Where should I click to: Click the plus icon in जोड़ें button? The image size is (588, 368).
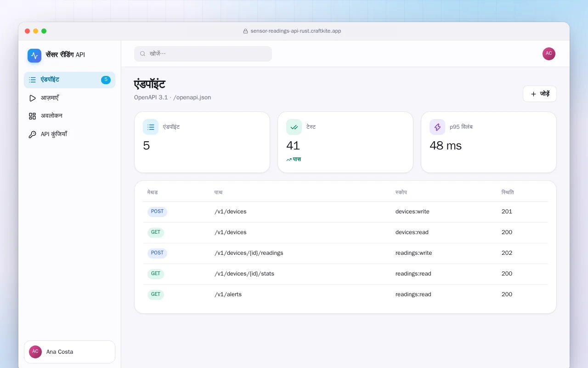533,94
